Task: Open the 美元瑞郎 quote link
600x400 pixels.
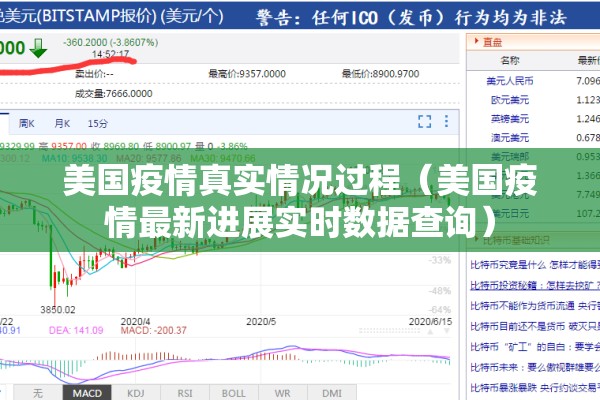Action: point(510,157)
